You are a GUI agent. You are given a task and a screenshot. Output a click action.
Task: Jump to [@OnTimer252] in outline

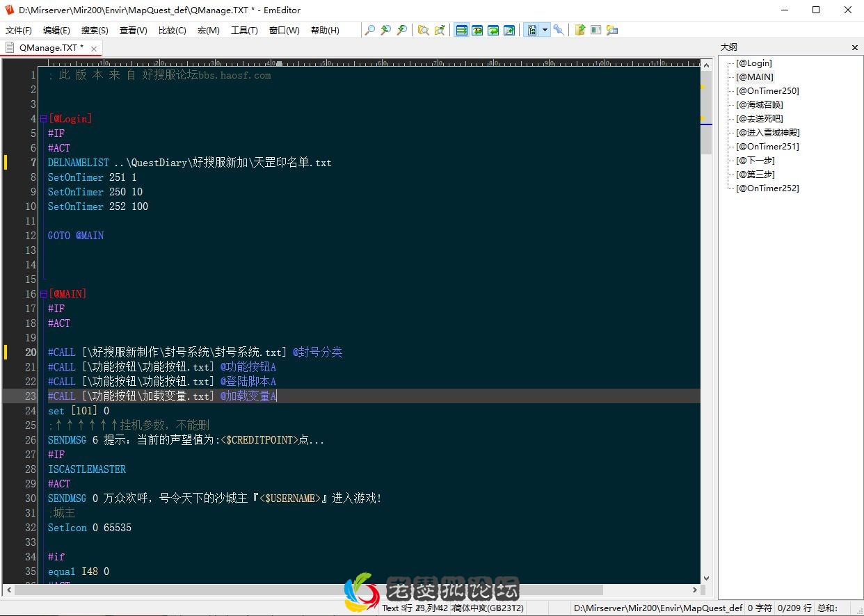[x=767, y=188]
